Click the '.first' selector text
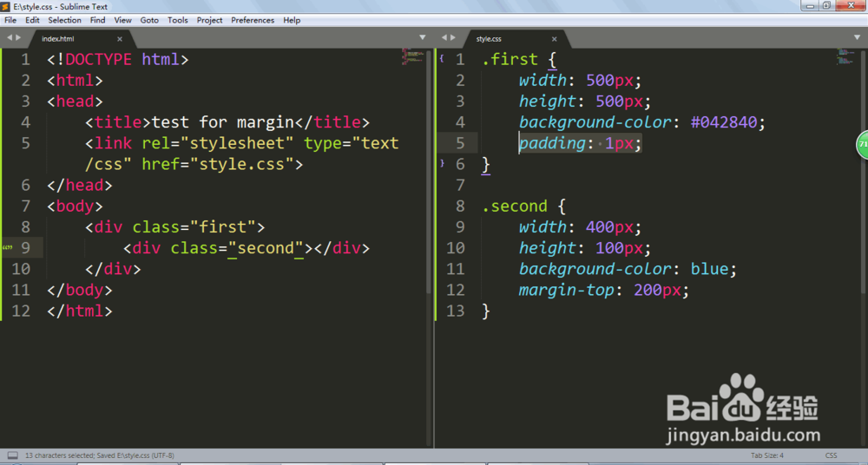The image size is (868, 465). 510,59
